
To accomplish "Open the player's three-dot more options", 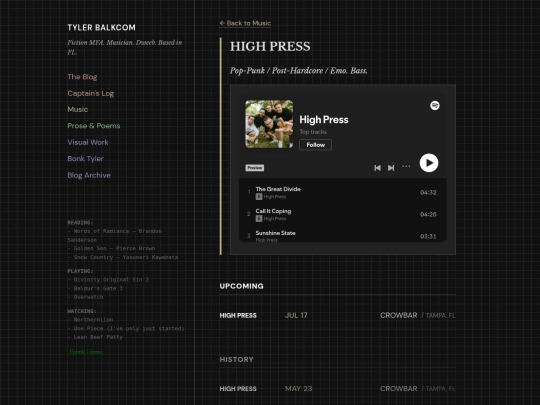I will [406, 167].
